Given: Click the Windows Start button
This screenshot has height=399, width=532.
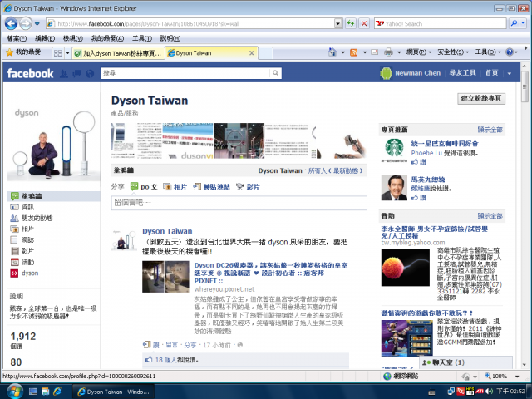Looking at the screenshot, I should click(x=14, y=392).
